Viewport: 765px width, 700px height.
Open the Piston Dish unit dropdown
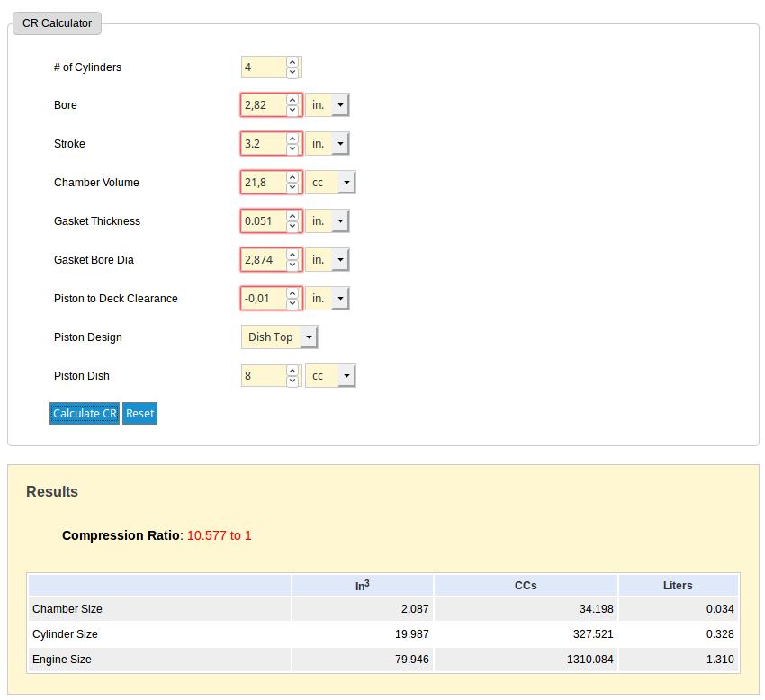point(331,376)
